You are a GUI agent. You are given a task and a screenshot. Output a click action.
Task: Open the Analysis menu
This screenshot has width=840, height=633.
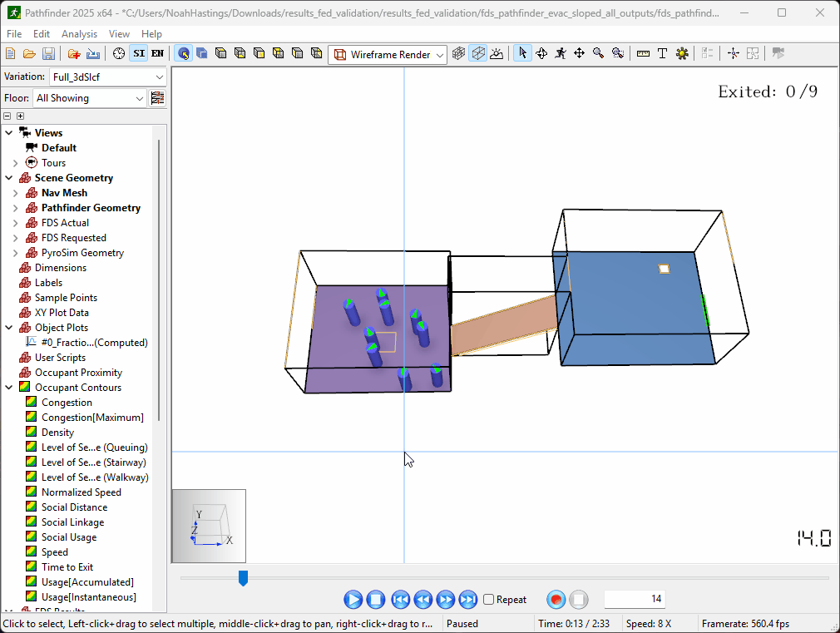[x=79, y=34]
